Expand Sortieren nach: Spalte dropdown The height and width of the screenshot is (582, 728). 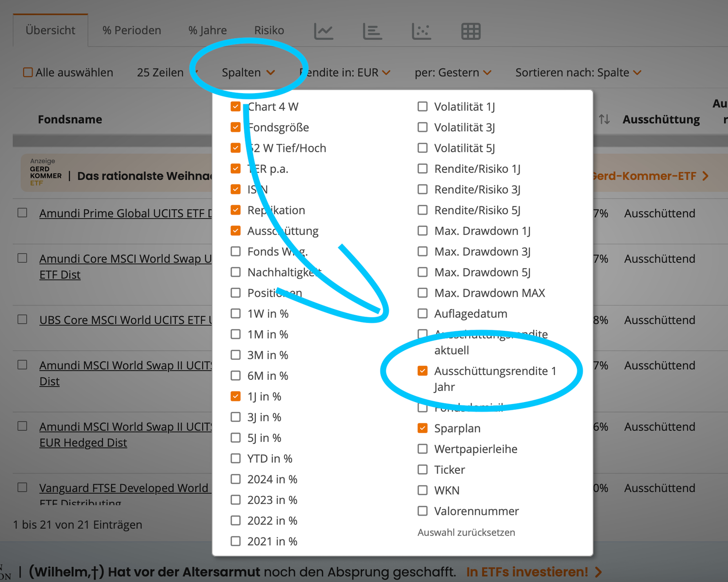pyautogui.click(x=578, y=73)
